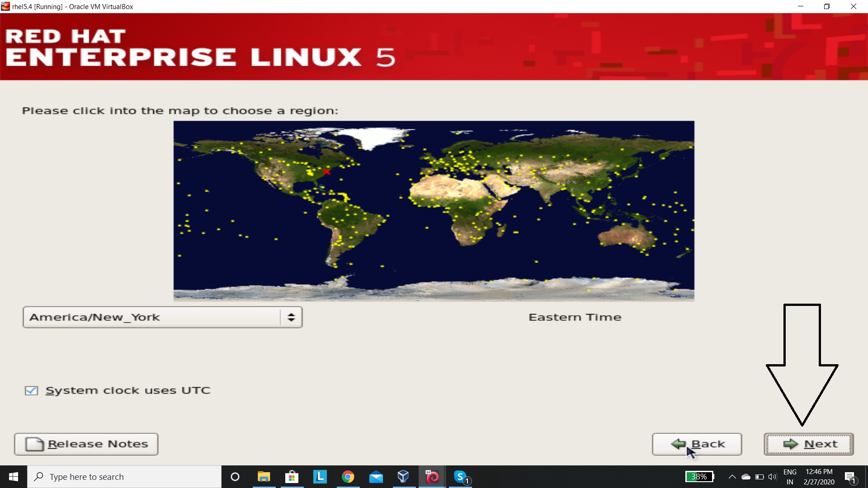Open Microsoft Store taskbar icon
This screenshot has height=488, width=868.
[x=292, y=477]
